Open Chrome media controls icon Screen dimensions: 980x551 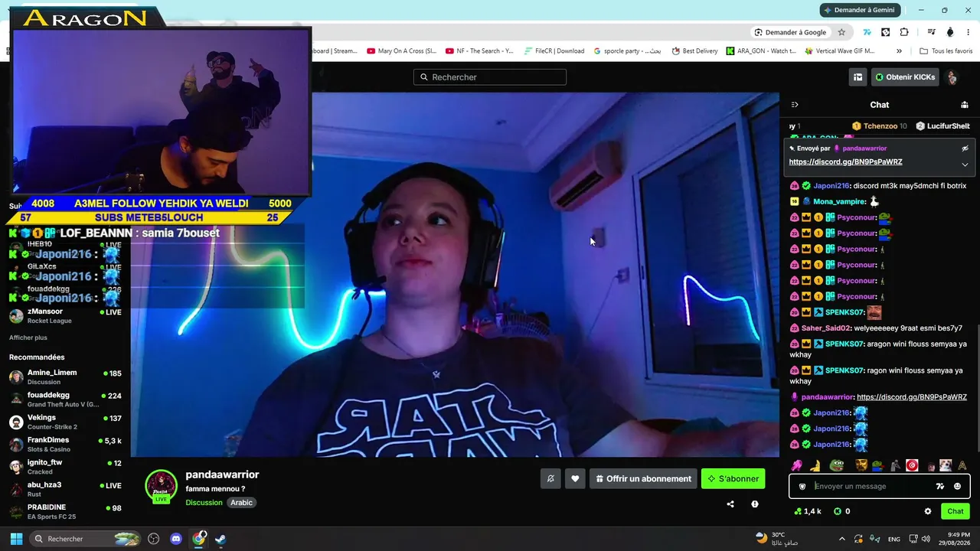coord(931,32)
